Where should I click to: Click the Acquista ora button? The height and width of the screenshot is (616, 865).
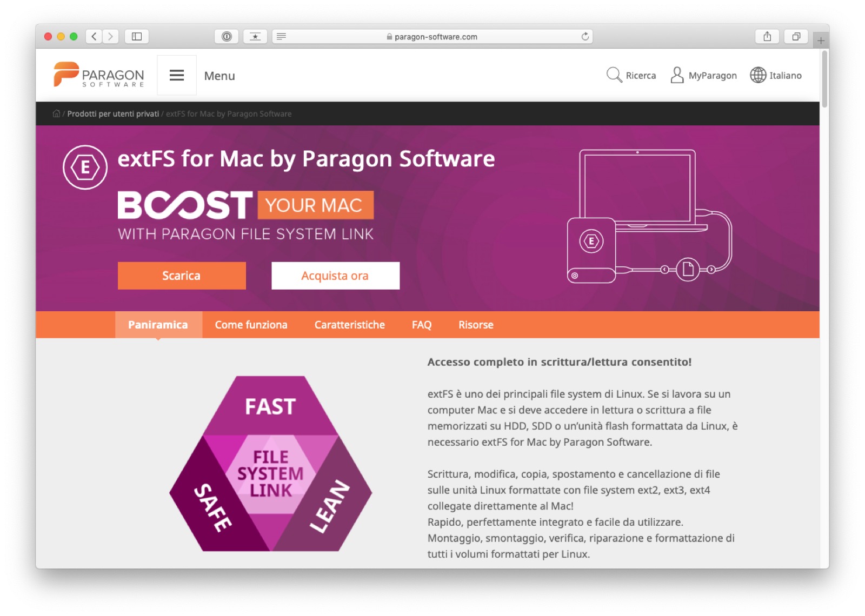pos(335,276)
